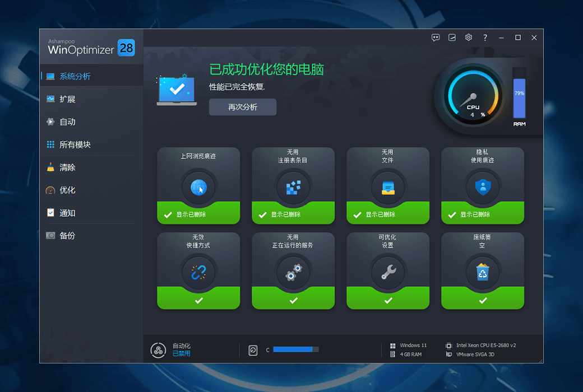The height and width of the screenshot is (392, 583).
Task: Open the 通知 sidebar section
Action: (91, 213)
